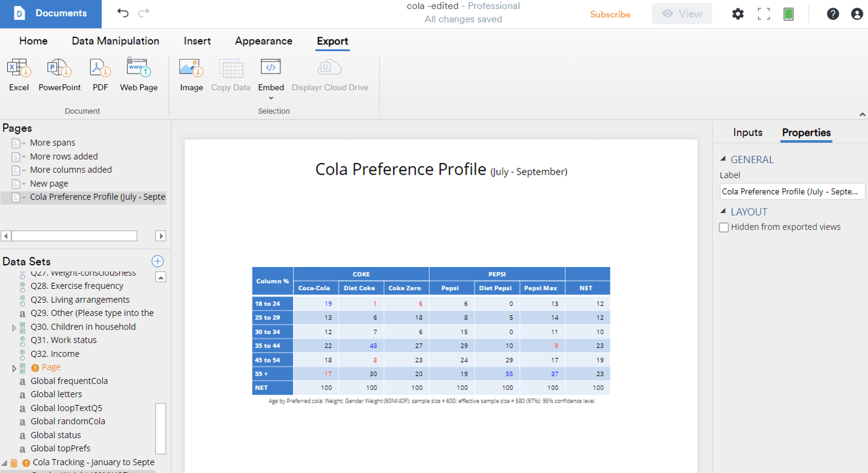
Task: Click the 35 to 44 row header
Action: click(273, 345)
